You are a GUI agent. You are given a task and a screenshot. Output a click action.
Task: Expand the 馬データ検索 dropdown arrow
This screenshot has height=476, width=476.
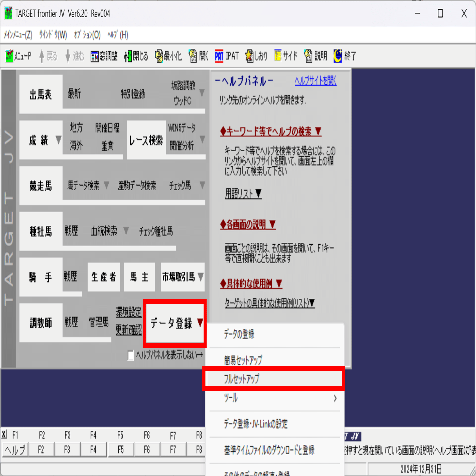[x=106, y=185]
